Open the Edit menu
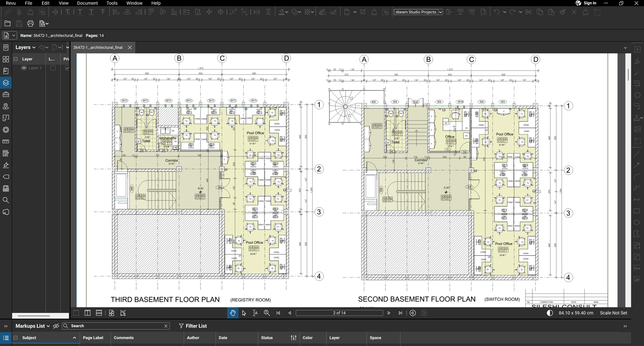Viewport: 644px width, 346px height. coord(46,3)
